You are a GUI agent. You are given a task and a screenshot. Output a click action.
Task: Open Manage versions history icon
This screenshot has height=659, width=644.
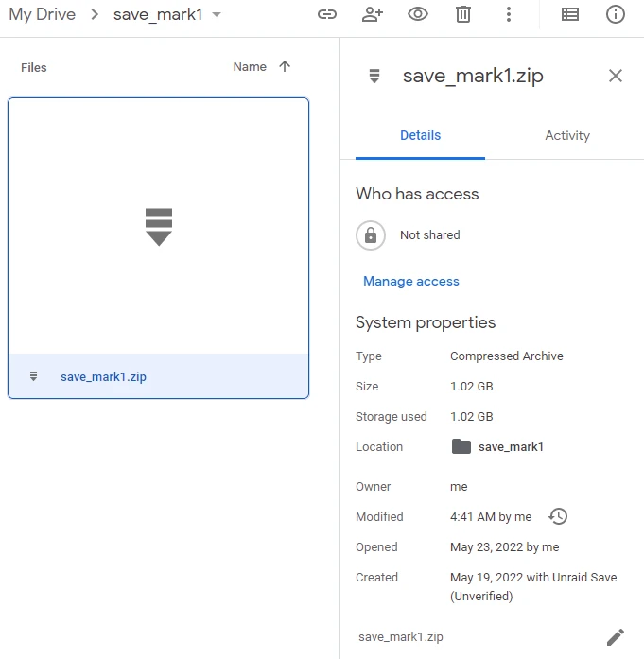coord(558,516)
